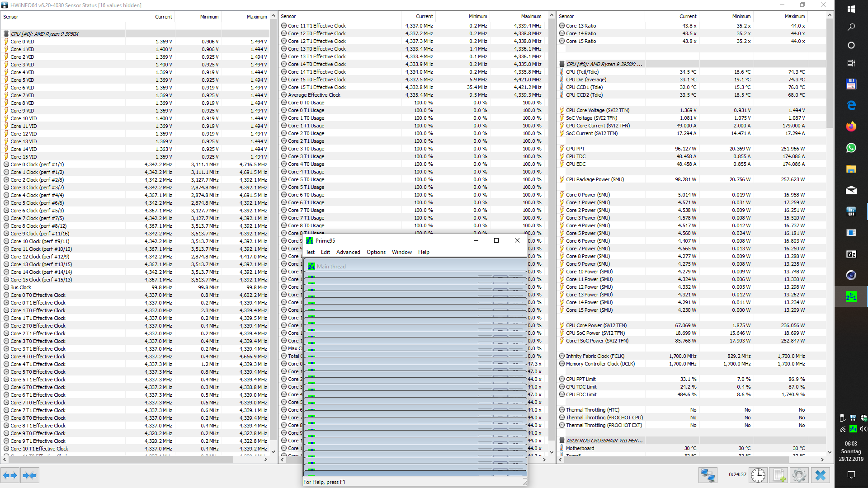
Task: Select the CPU [#0]: AMD Ryzen 9 3950X header row
Action: (x=44, y=34)
